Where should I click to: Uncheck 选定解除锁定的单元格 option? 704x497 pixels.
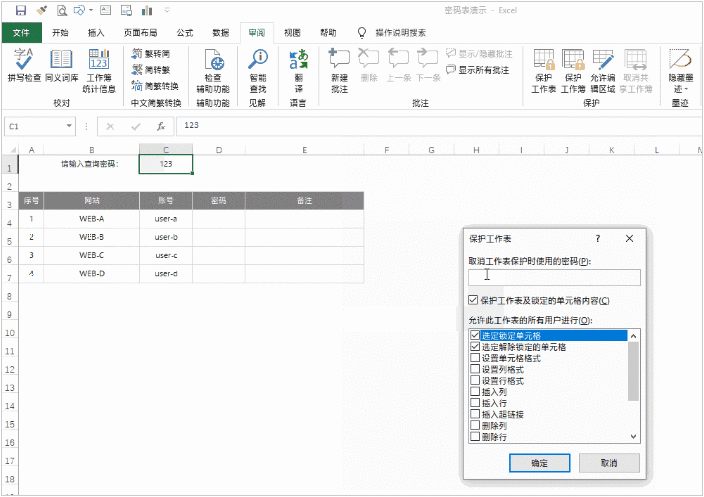tap(475, 347)
